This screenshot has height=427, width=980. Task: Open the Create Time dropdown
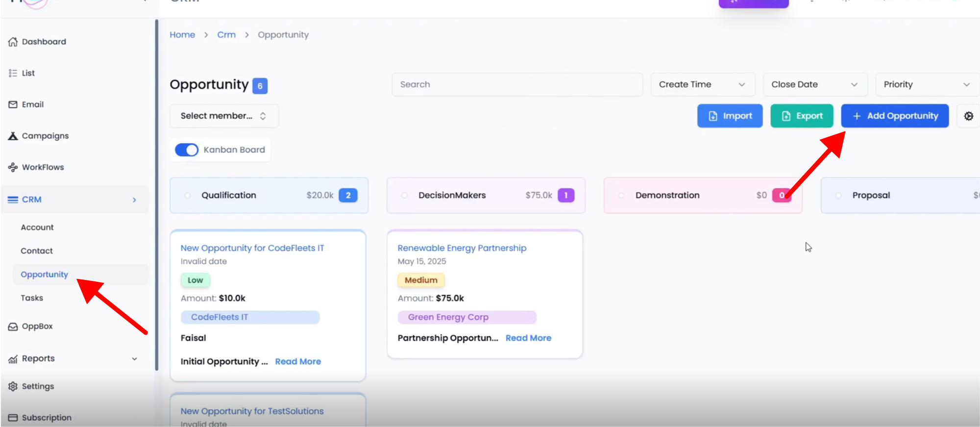coord(702,84)
